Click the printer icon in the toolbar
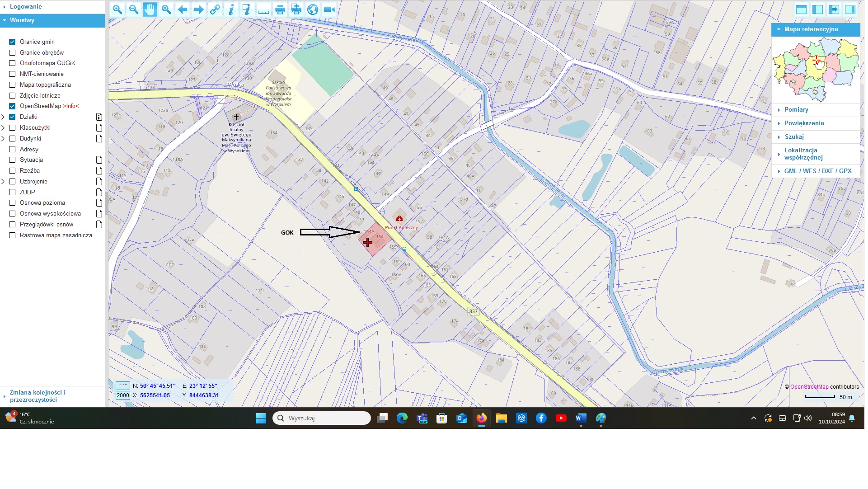The width and height of the screenshot is (868, 489). pos(280,9)
